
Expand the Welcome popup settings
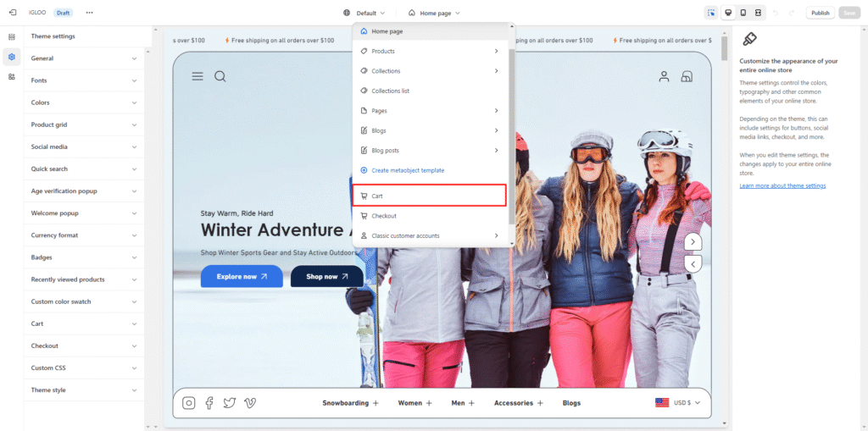pyautogui.click(x=83, y=213)
